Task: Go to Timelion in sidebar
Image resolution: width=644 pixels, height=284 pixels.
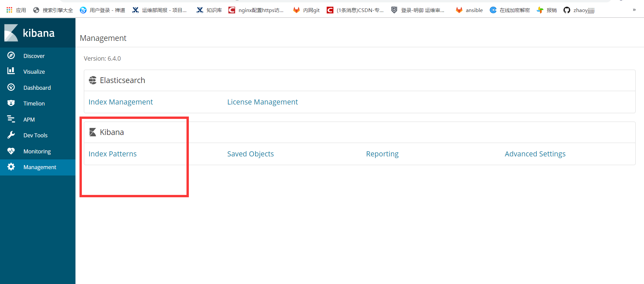Action: 38,103
